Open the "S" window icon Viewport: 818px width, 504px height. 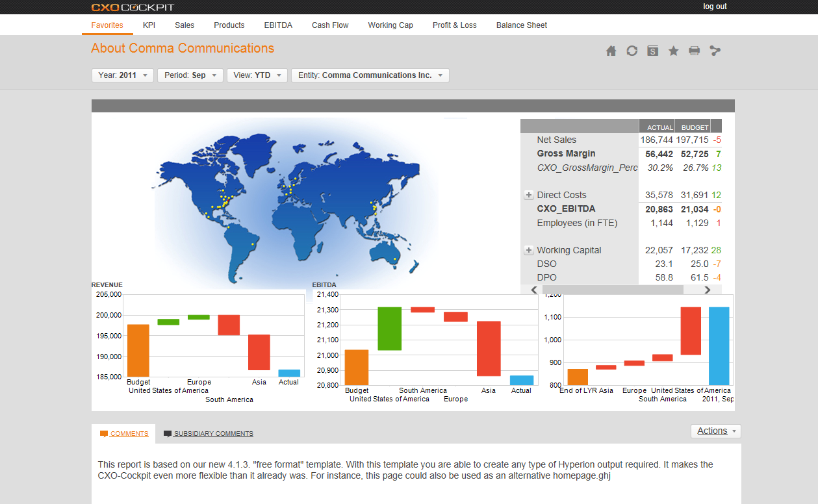coord(653,51)
